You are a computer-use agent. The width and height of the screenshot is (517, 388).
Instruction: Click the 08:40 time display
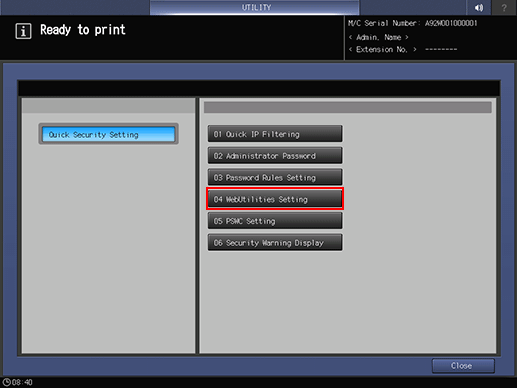coord(22,382)
